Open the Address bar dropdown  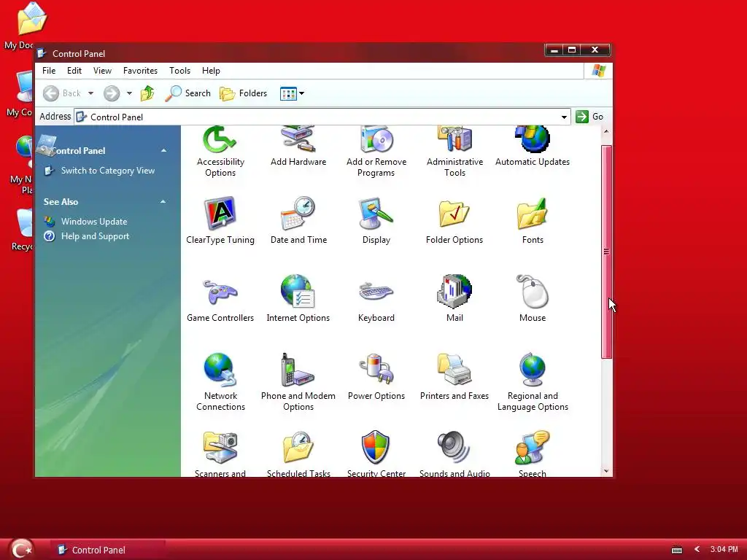[564, 117]
